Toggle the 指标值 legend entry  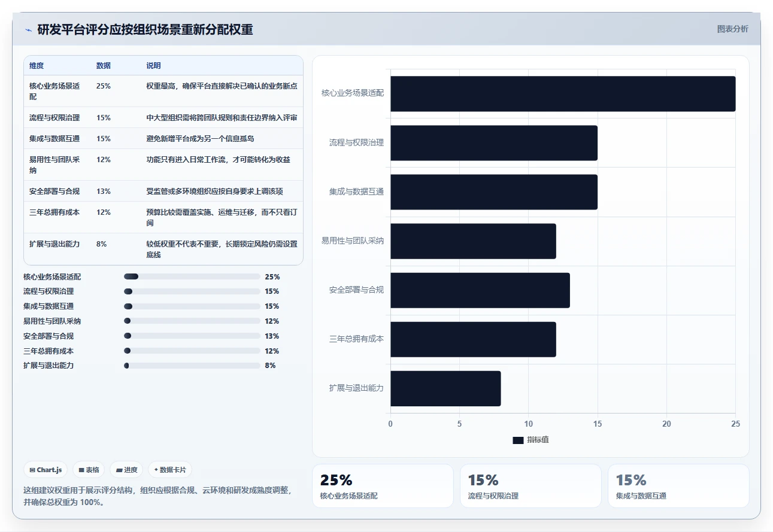[531, 440]
